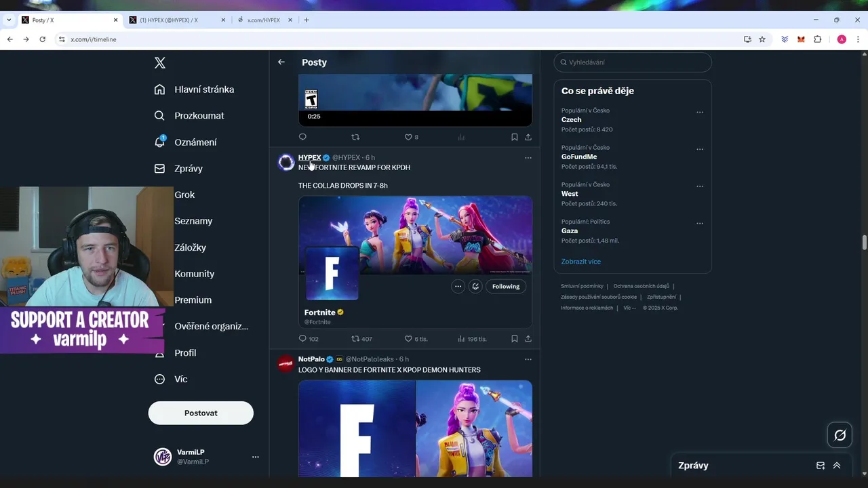Click the Chrome address bar URL
This screenshot has height=488, width=868.
[94, 39]
